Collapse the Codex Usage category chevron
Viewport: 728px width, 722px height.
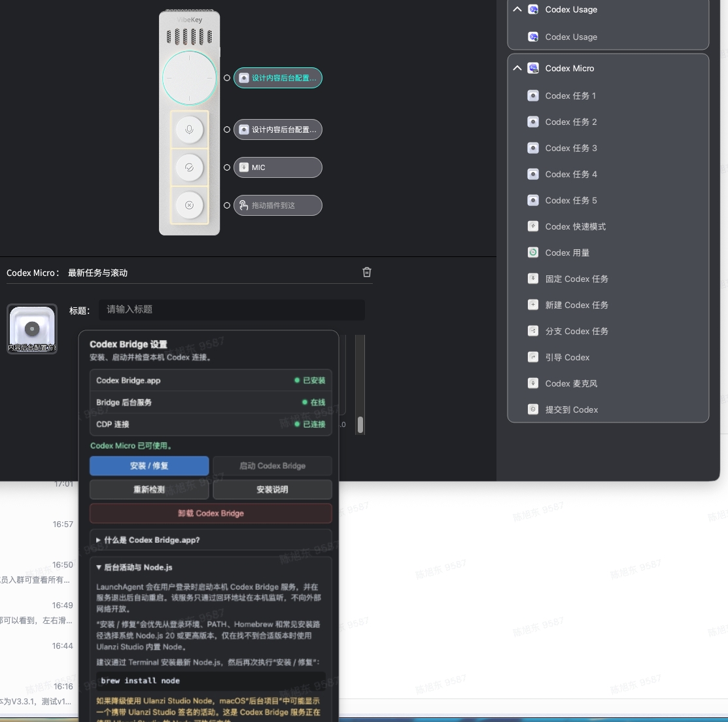point(517,9)
